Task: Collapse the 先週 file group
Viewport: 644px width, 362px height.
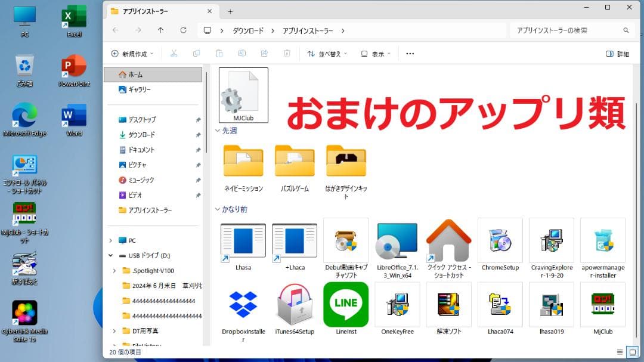Action: [x=217, y=131]
